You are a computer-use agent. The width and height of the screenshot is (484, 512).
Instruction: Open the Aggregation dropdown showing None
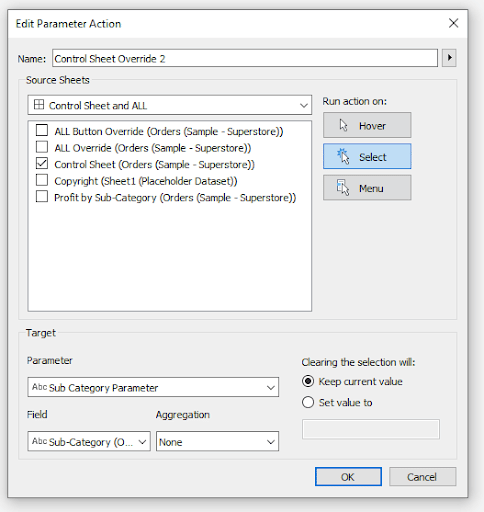[x=217, y=441]
